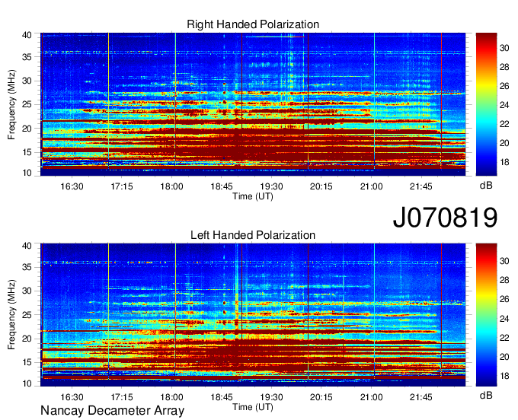Select the "18" dB tick on upper colorbar

(504, 162)
